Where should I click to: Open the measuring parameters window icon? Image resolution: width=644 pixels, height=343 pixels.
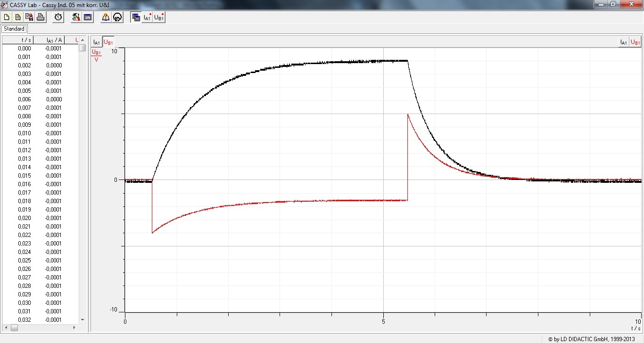pyautogui.click(x=87, y=17)
